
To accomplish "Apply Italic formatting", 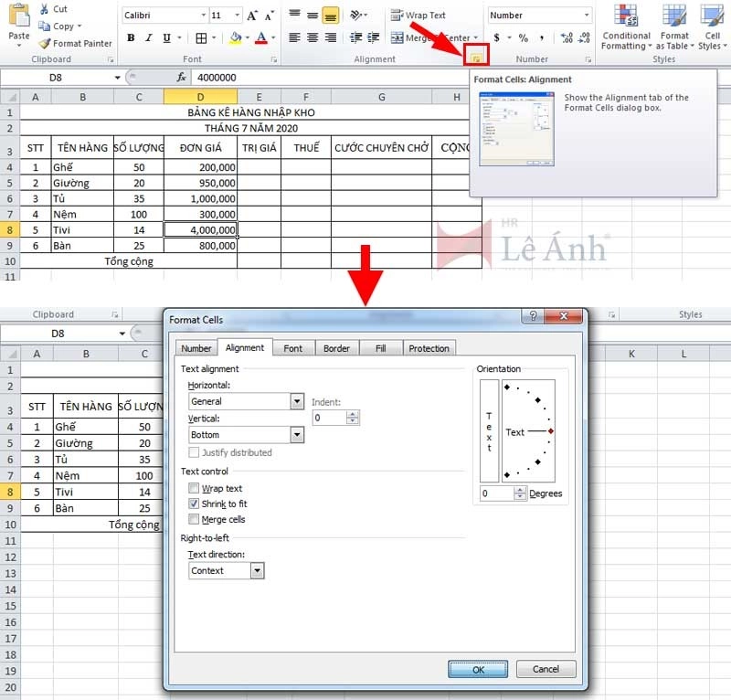I will click(x=147, y=37).
